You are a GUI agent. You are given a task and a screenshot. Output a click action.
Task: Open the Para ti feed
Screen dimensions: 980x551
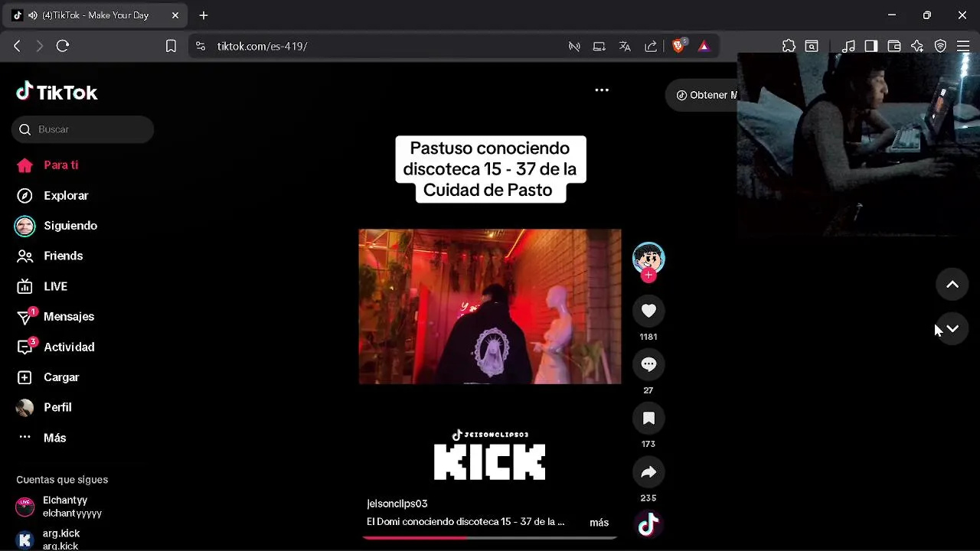click(47, 165)
